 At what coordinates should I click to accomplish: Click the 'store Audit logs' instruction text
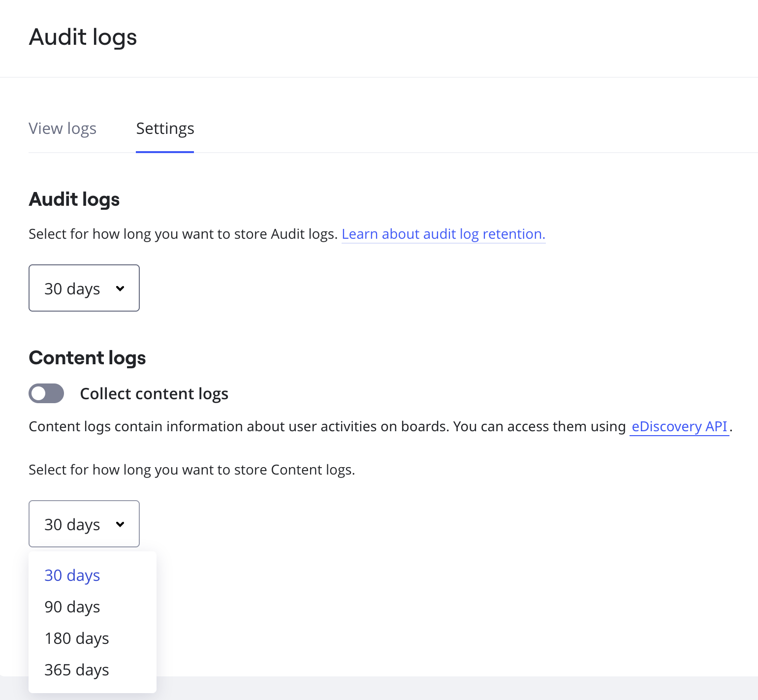point(182,234)
